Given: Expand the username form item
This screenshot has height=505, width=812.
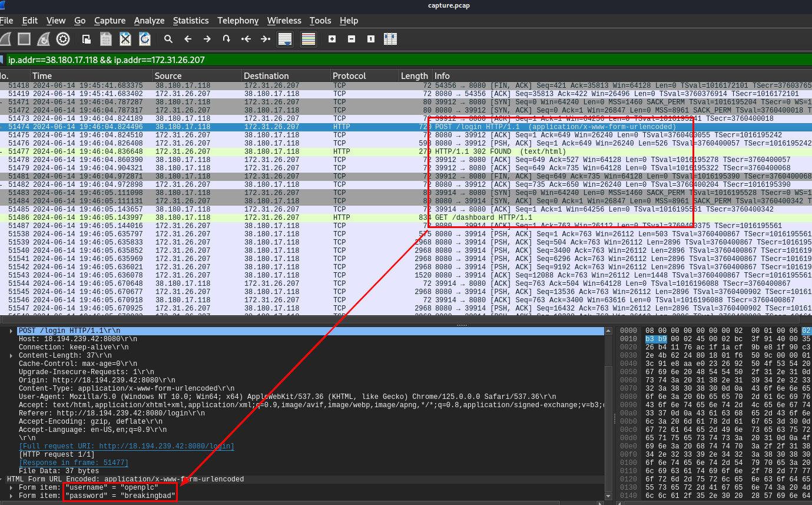Looking at the screenshot, I should click(12, 487).
